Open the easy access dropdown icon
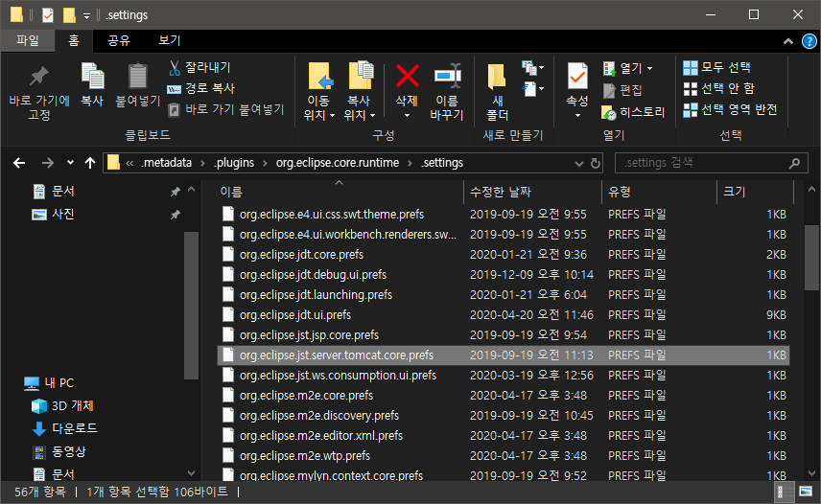This screenshot has height=504, width=821. (533, 89)
